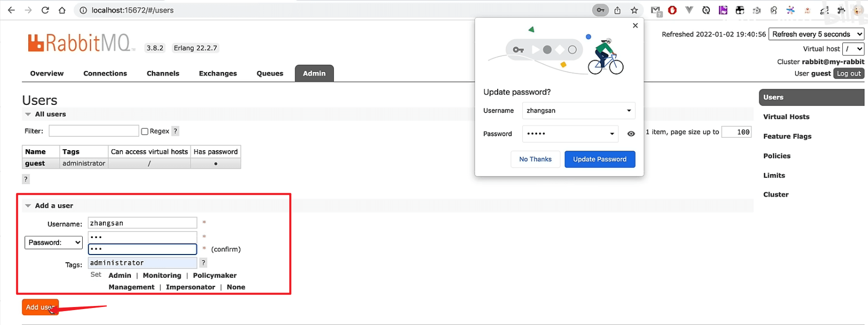Open Virtual Hosts in admin sidebar
868x325 pixels.
tap(786, 117)
